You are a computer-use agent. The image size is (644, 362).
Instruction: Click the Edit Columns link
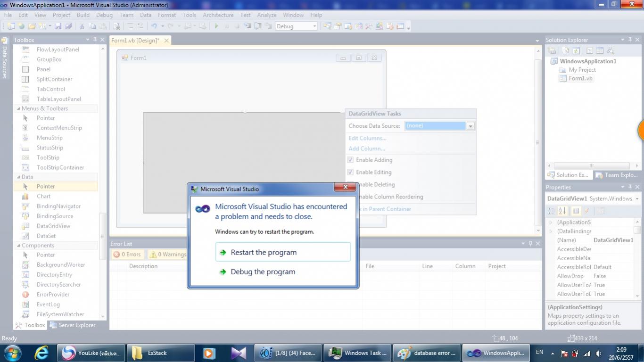pyautogui.click(x=367, y=138)
